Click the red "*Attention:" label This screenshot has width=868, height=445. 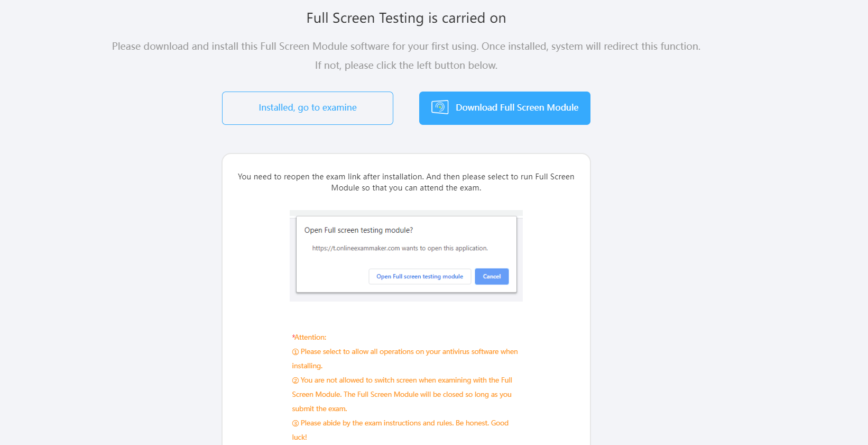pos(309,337)
